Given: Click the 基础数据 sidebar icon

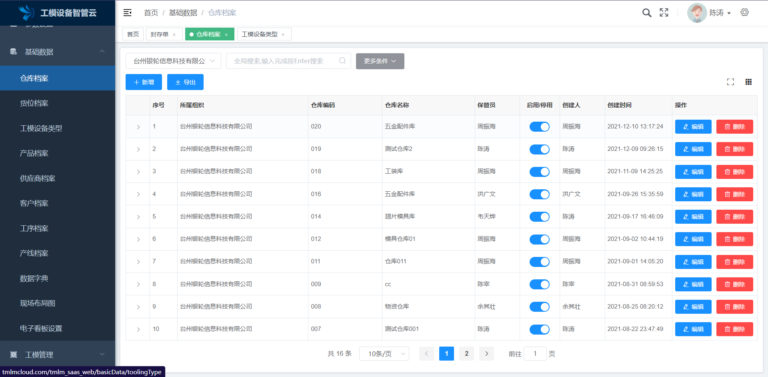Looking at the screenshot, I should click(14, 52).
